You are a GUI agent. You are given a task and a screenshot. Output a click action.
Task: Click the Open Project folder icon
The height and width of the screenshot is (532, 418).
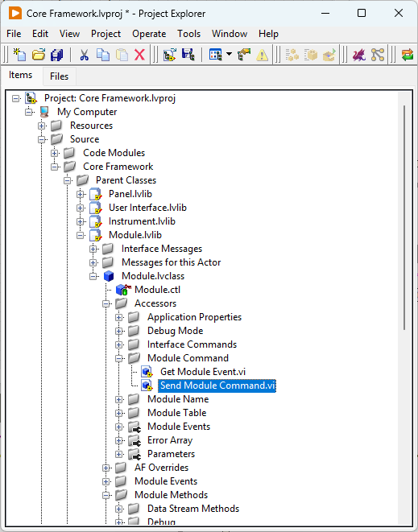pyautogui.click(x=39, y=54)
